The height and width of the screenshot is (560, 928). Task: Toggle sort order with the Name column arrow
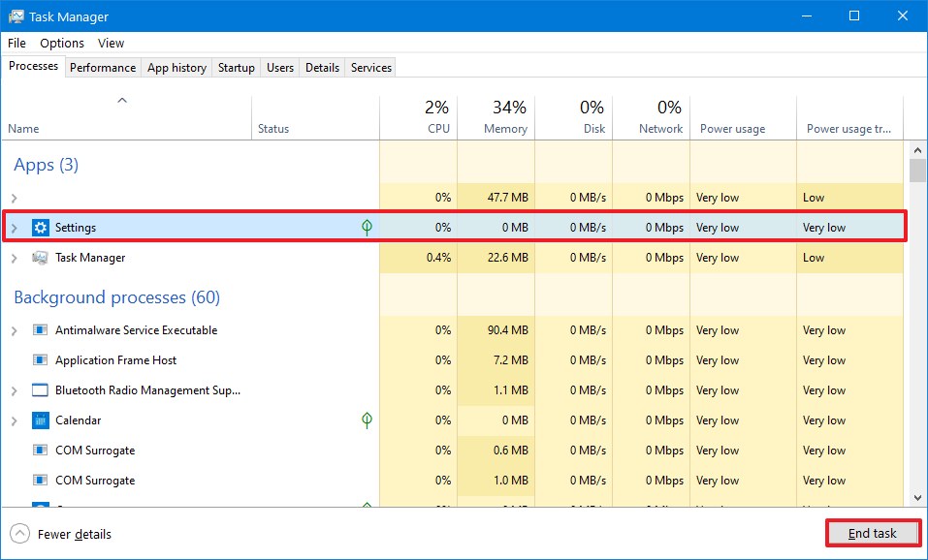[122, 101]
